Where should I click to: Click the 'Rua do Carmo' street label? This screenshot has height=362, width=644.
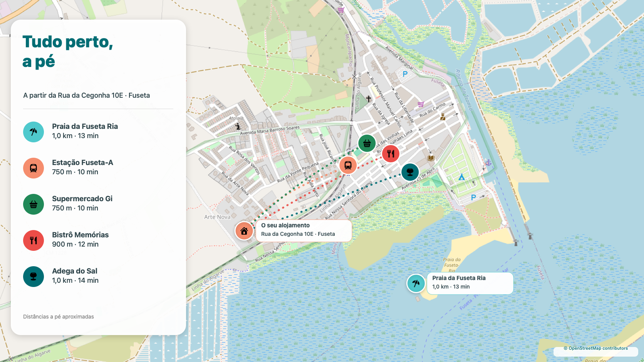click(432, 110)
